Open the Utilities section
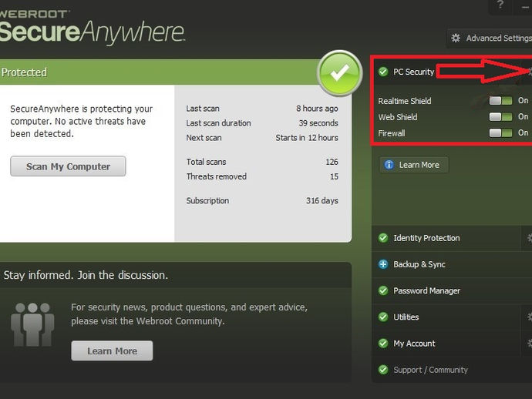 pyautogui.click(x=446, y=317)
